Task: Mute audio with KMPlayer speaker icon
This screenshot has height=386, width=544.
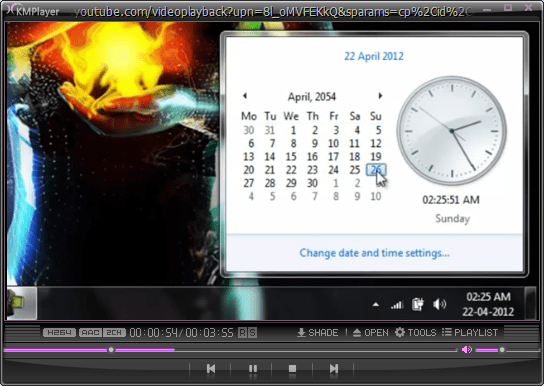Action: coord(467,350)
